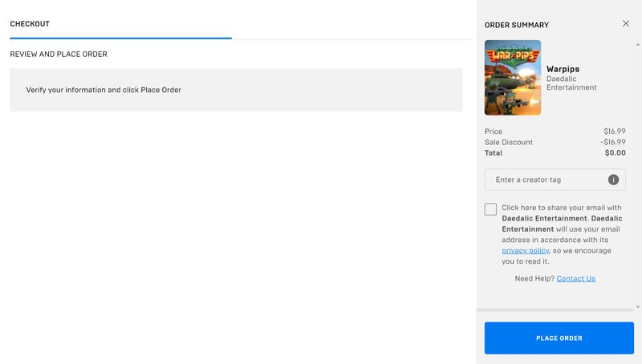The image size is (642, 364).
Task: Click the Sale Discount label
Action: coord(509,142)
